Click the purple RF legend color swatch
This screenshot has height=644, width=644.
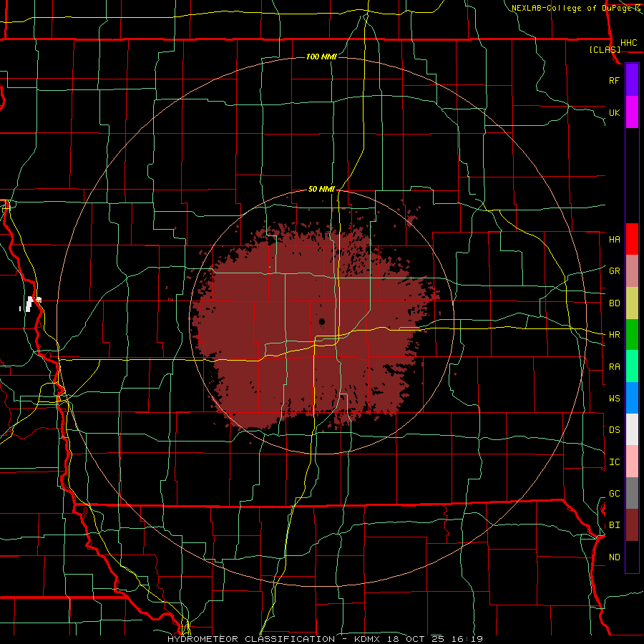point(632,79)
